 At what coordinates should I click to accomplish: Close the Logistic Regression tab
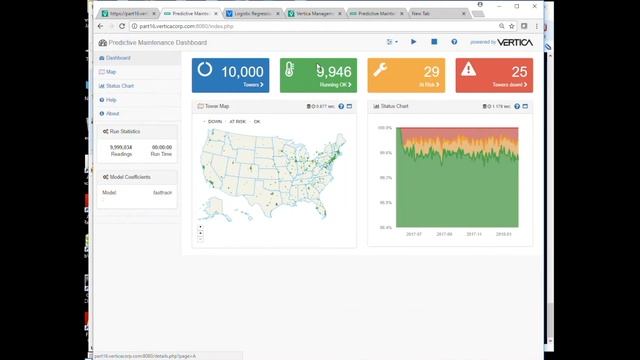278,13
